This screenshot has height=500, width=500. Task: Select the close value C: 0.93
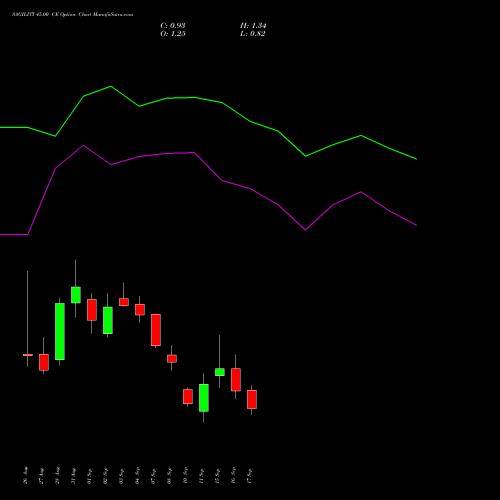(173, 26)
